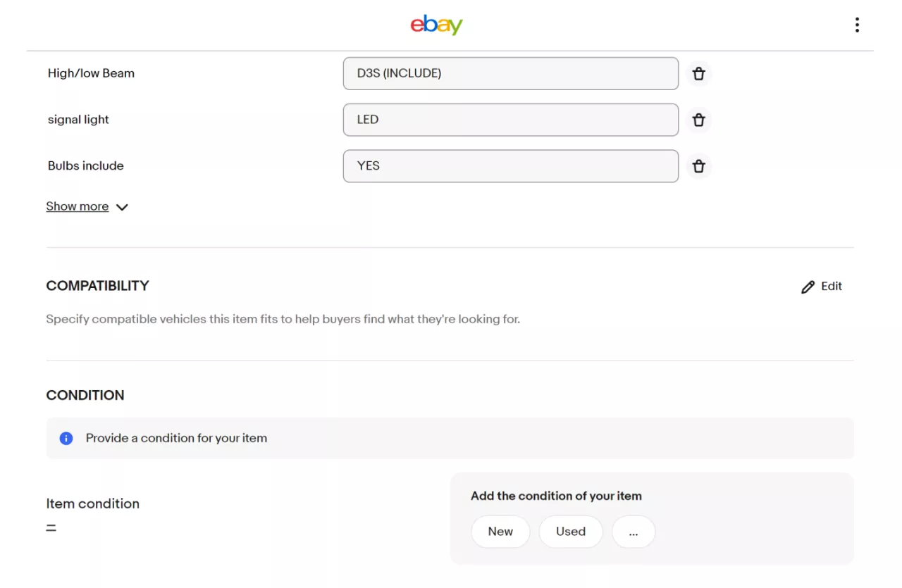
Task: Expand specifics with Show more chevron
Action: pyautogui.click(x=122, y=207)
